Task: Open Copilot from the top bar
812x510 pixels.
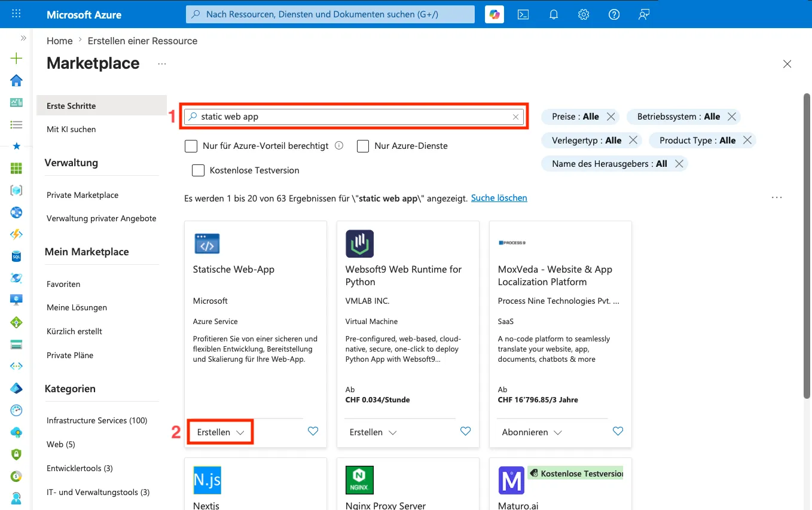Action: (494, 14)
